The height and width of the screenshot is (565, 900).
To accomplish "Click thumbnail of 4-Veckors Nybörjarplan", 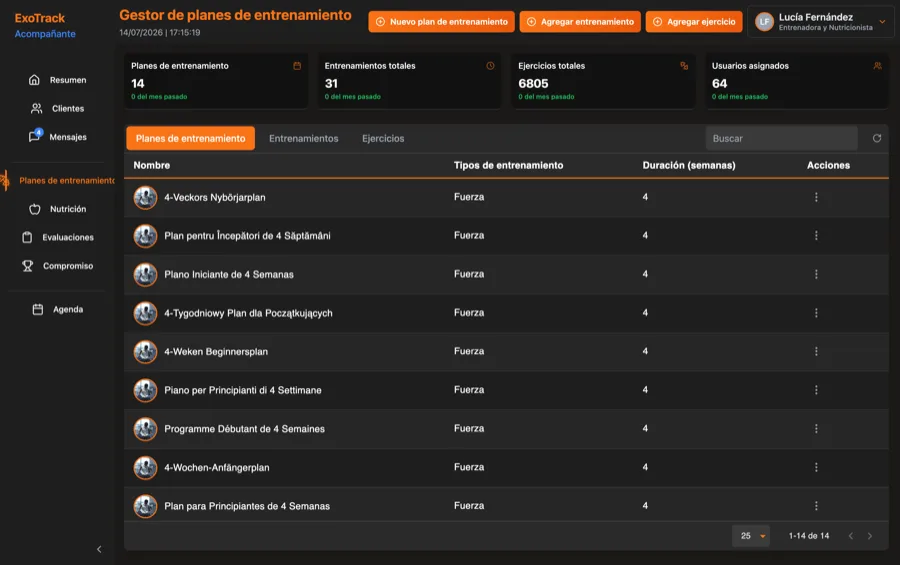I will (145, 198).
